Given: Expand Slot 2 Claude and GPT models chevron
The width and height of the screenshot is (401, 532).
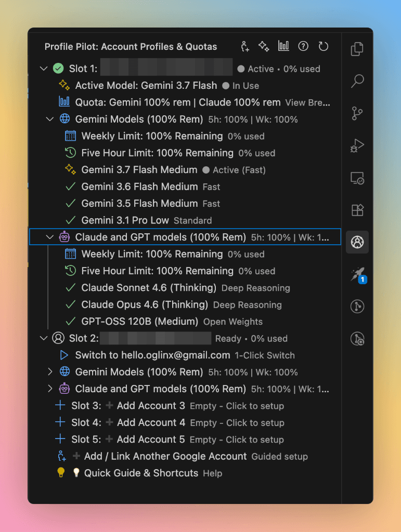Looking at the screenshot, I should [50, 389].
